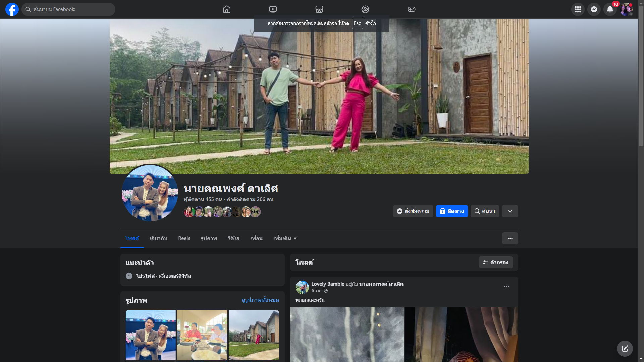Switch to the Reels tab
This screenshot has height=362, width=644.
pos(184,238)
